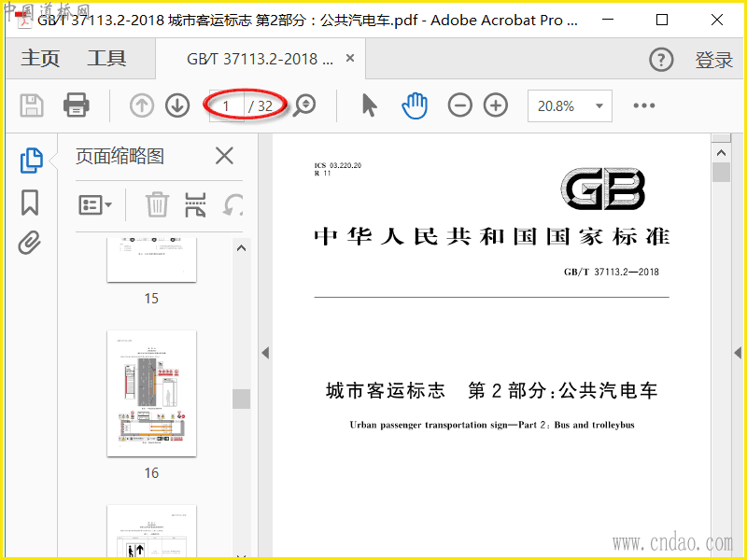This screenshot has width=747, height=560.
Task: Open the Help question mark icon
Action: pos(661,60)
